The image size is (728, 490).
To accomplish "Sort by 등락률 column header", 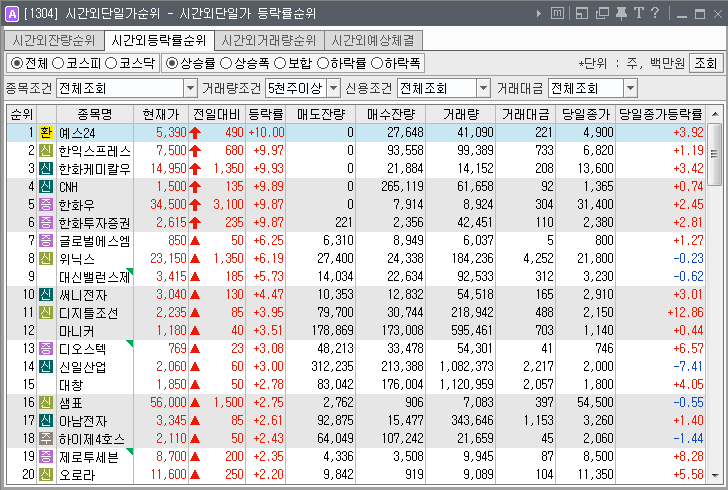I will point(266,114).
